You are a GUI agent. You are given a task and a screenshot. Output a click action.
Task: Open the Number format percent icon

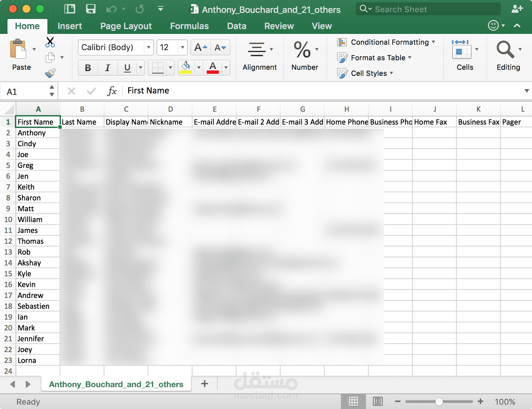[x=302, y=49]
